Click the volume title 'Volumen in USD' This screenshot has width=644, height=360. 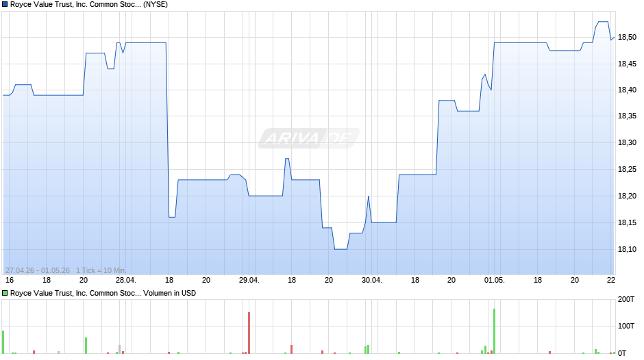(x=170, y=293)
